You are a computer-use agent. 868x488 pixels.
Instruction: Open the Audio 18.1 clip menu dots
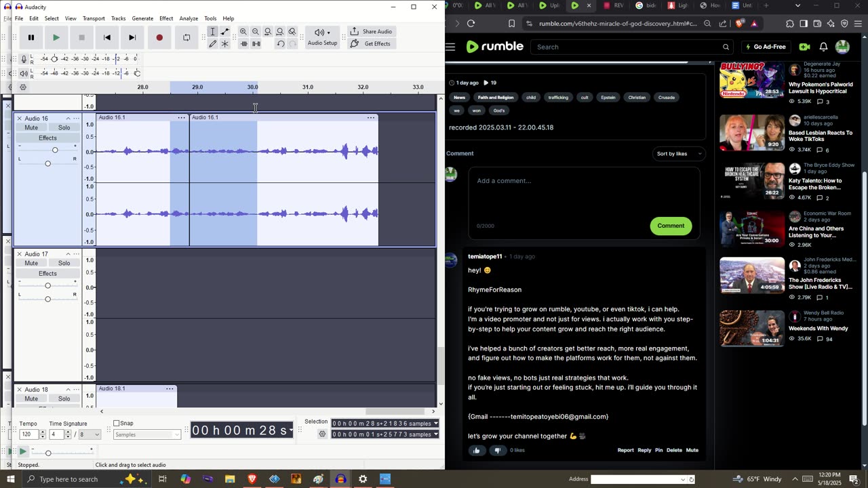(170, 389)
